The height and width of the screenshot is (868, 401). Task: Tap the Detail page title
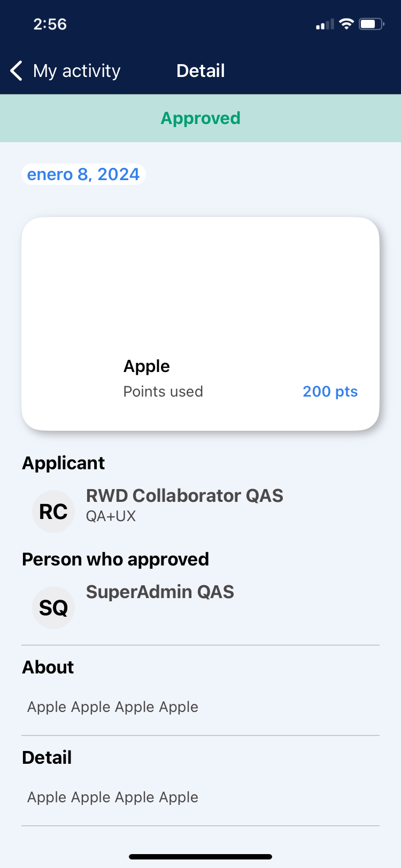click(200, 71)
